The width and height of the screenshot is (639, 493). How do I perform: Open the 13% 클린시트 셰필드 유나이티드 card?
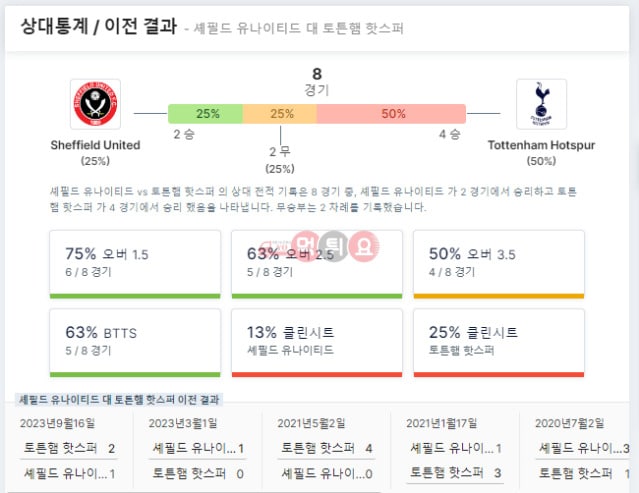317,343
